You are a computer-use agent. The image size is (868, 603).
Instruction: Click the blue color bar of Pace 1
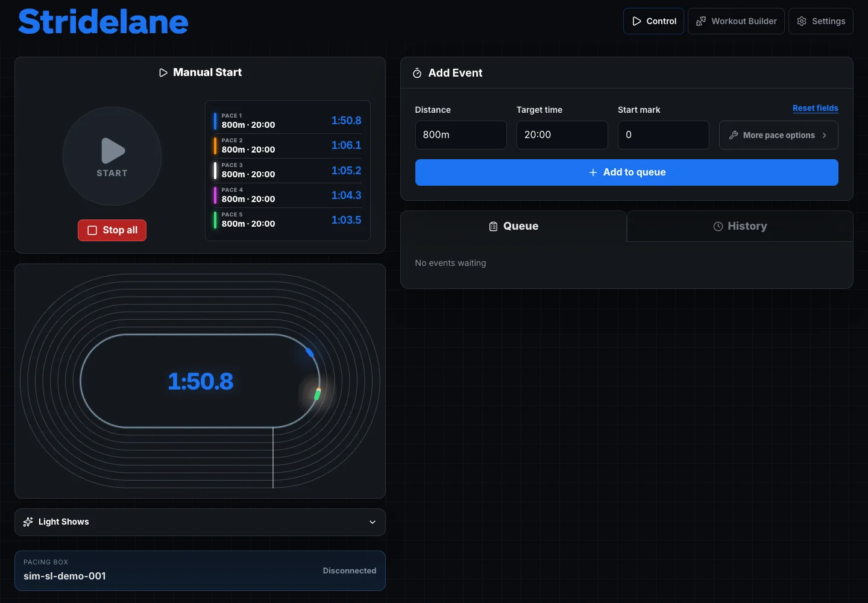pos(215,121)
